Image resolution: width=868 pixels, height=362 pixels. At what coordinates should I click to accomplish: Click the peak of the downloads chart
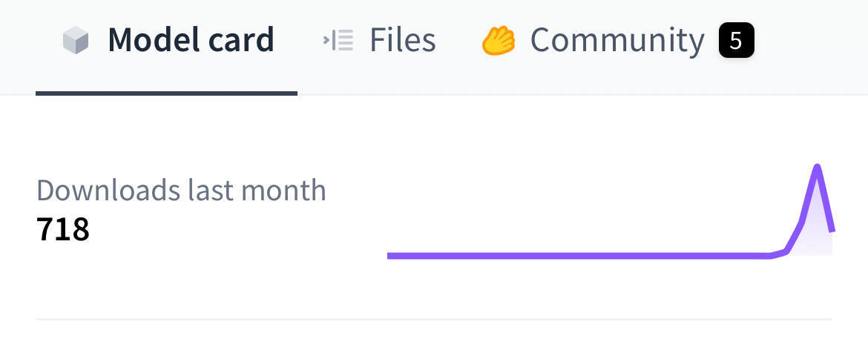coord(817,167)
